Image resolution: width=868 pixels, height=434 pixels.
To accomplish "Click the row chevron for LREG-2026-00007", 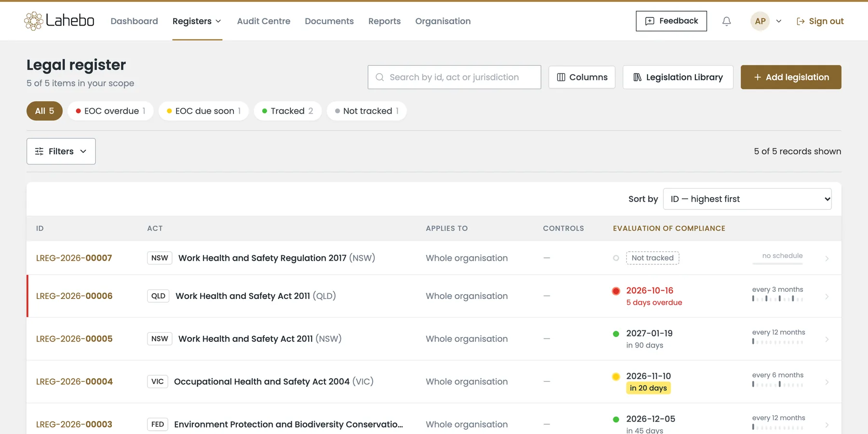I will pos(827,258).
